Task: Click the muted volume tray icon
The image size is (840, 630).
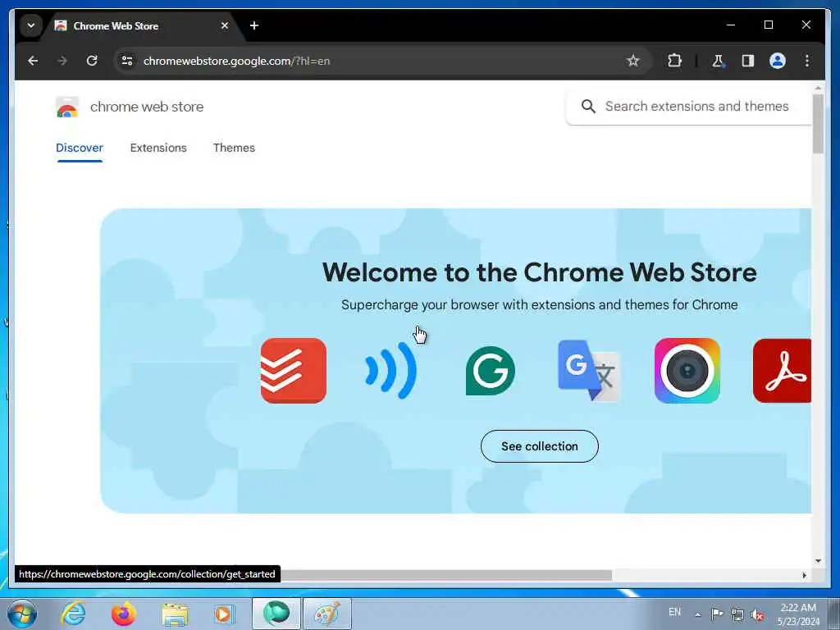Action: point(757,614)
